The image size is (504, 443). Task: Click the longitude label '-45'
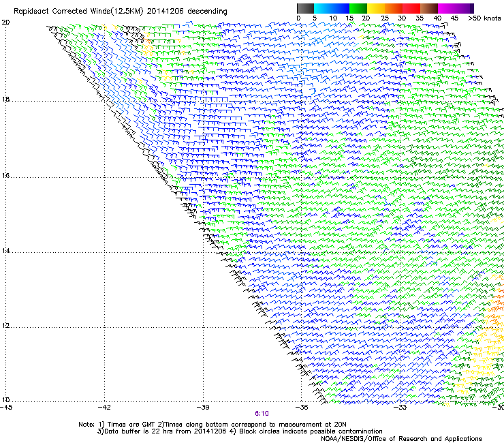click(x=6, y=408)
